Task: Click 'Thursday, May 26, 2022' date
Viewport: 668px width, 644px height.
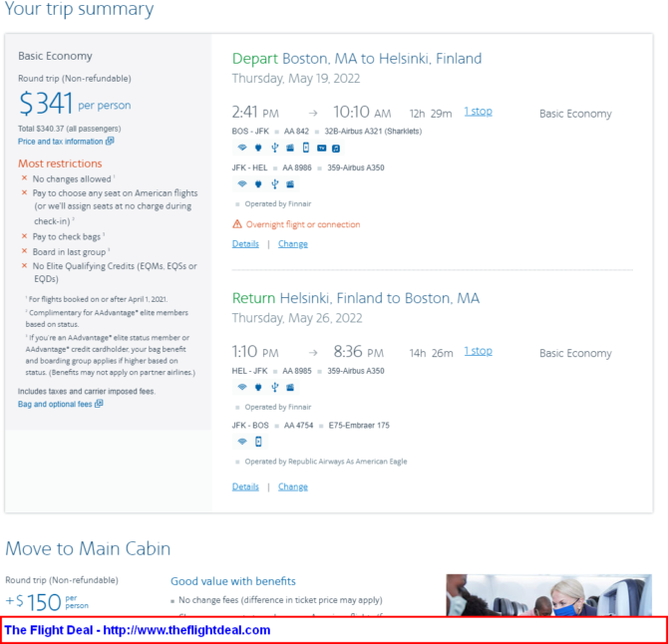Action: [x=297, y=319]
